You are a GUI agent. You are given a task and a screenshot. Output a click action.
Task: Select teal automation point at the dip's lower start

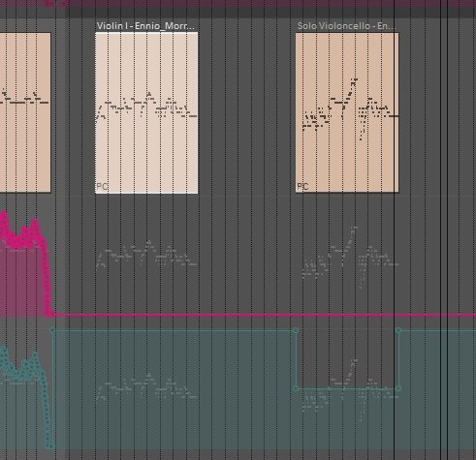click(x=296, y=388)
